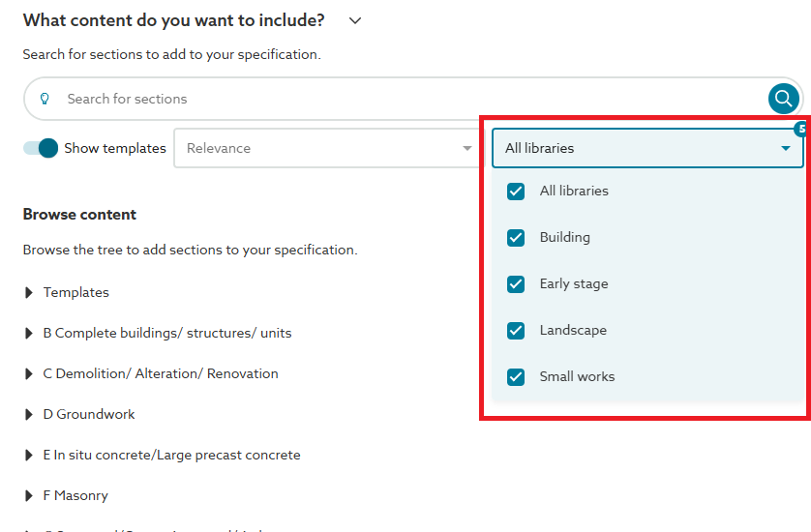Collapse the 'What content' section chevron

pos(355,20)
